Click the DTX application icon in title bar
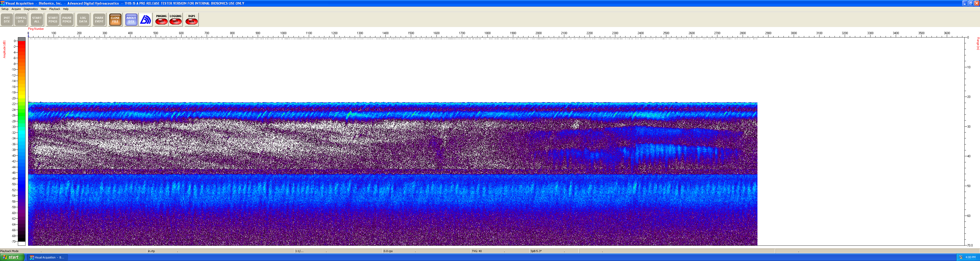980x261 pixels. 3,3
